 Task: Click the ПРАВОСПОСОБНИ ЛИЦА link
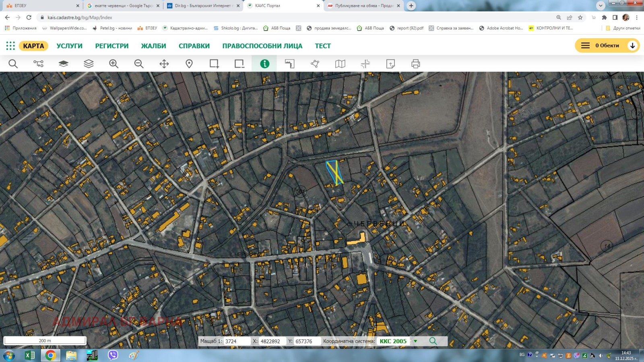click(x=262, y=46)
